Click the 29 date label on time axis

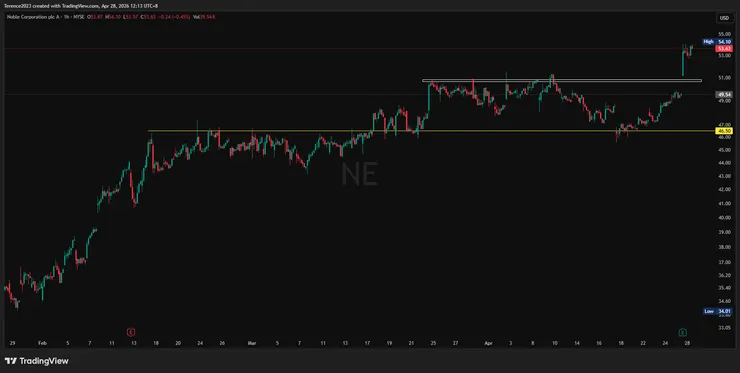pos(12,343)
